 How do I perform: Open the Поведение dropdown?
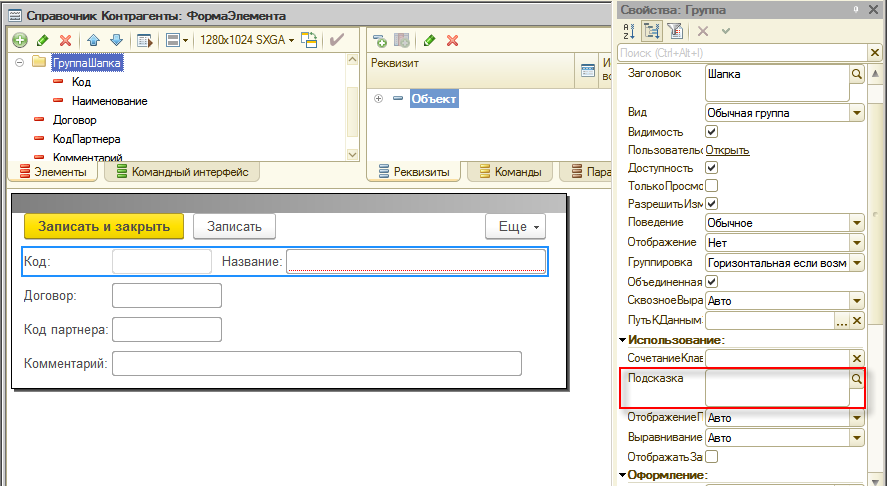point(856,223)
